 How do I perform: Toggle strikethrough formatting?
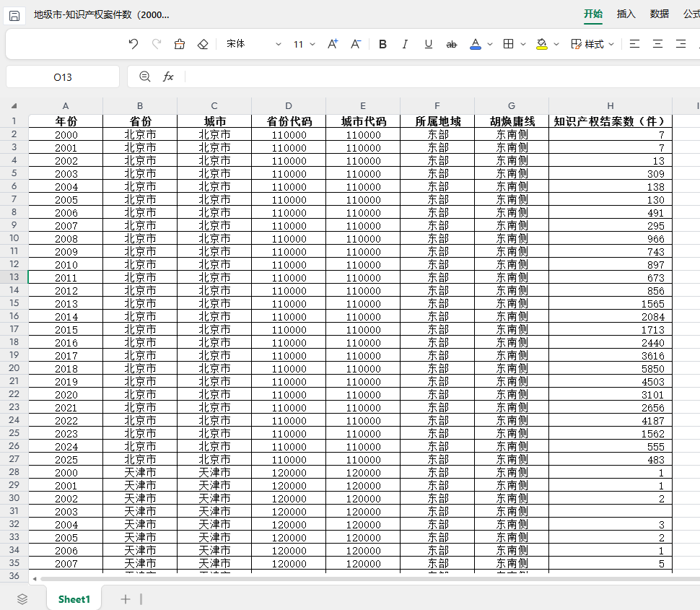point(451,44)
